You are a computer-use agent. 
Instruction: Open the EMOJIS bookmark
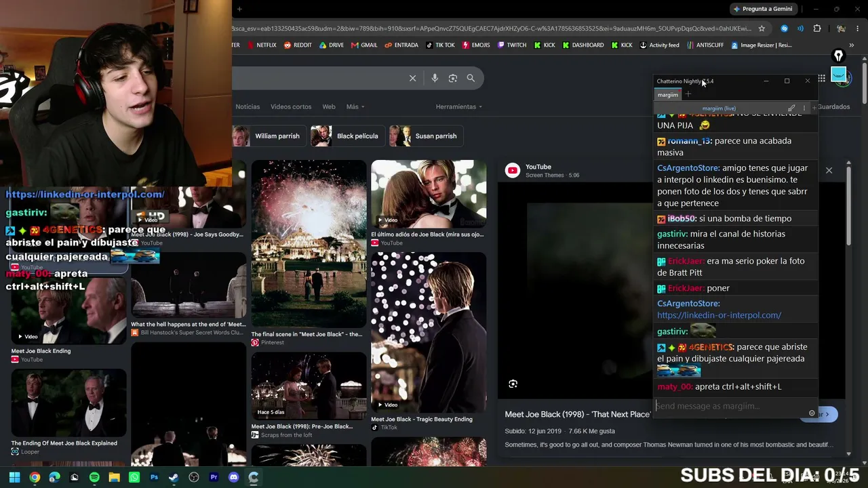click(475, 45)
